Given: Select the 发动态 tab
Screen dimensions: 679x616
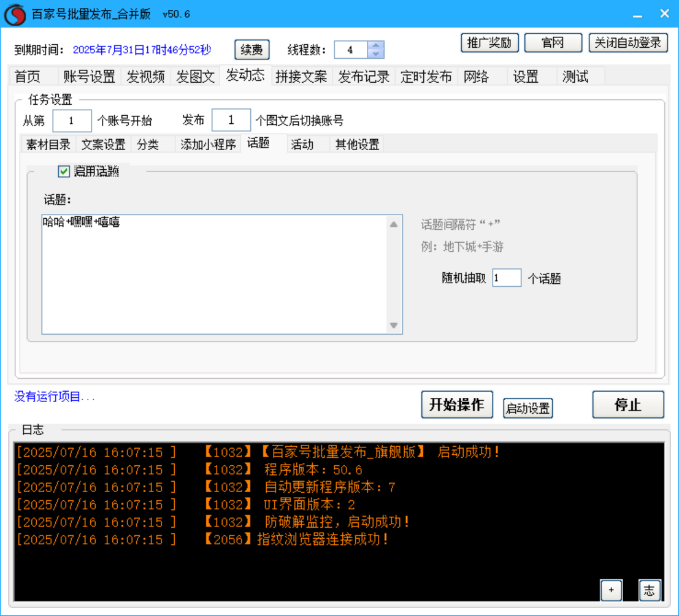Looking at the screenshot, I should 245,75.
